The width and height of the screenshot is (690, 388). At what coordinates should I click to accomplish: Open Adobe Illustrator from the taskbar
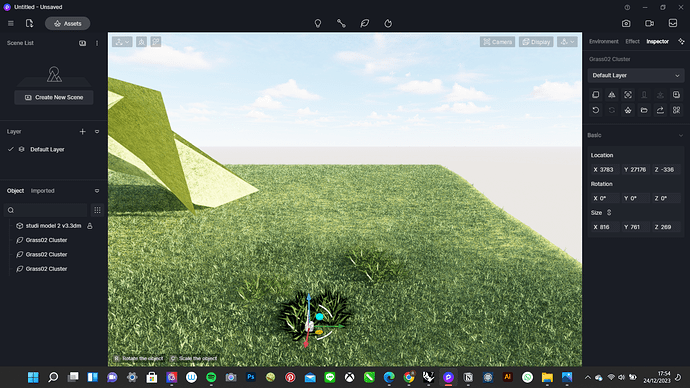pyautogui.click(x=507, y=377)
